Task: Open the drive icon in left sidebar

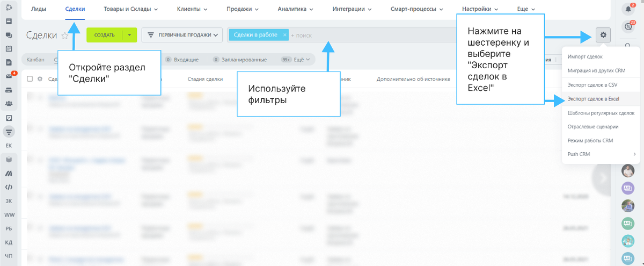Action: click(9, 90)
